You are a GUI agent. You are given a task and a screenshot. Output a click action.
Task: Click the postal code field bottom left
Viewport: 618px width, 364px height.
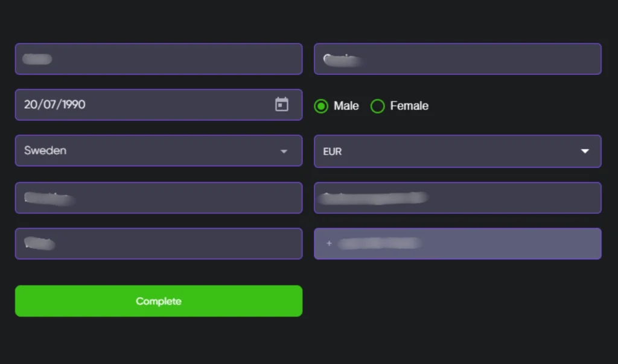click(x=158, y=243)
